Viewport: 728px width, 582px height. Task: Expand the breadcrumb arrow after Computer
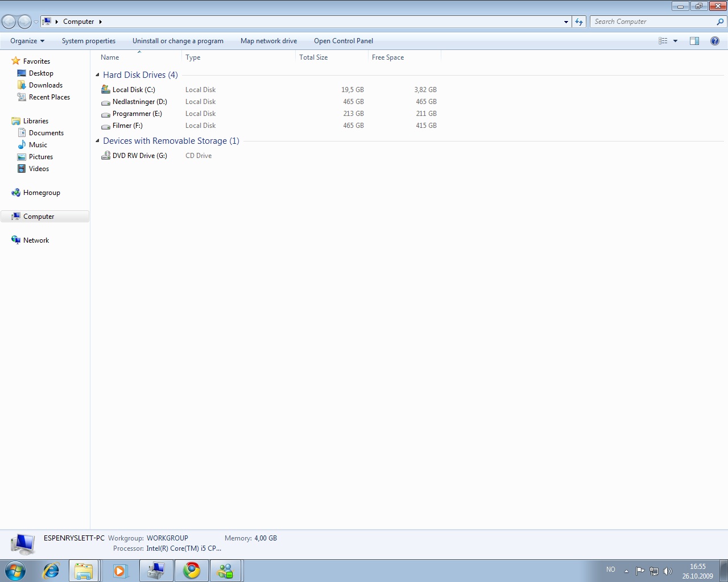tap(101, 22)
